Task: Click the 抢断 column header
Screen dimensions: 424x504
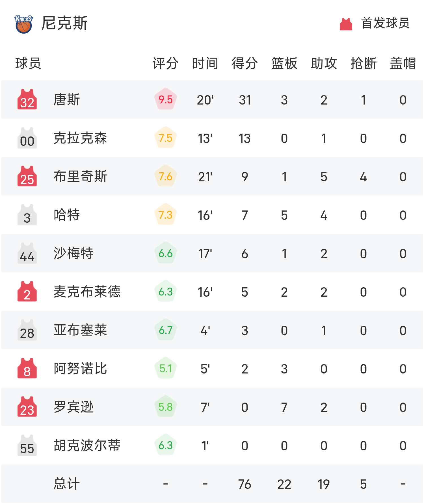Action: click(364, 63)
